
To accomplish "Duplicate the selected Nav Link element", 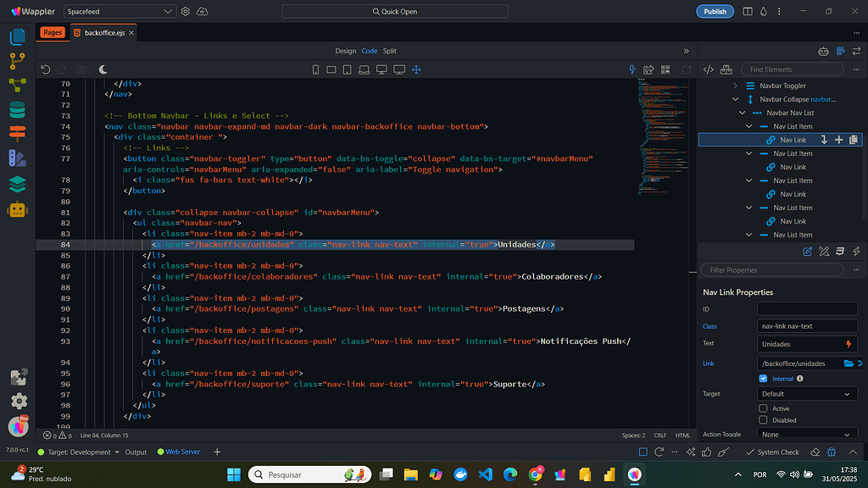I will pos(853,139).
